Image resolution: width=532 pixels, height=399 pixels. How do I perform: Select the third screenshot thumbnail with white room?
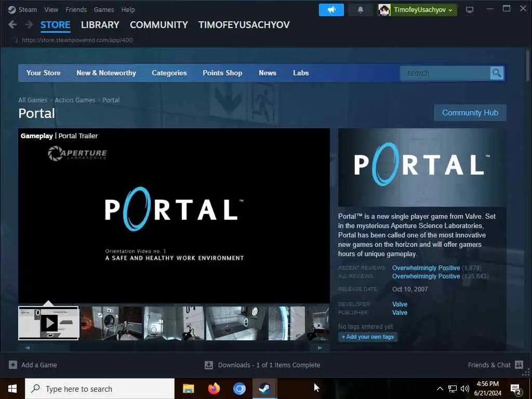pyautogui.click(x=174, y=323)
